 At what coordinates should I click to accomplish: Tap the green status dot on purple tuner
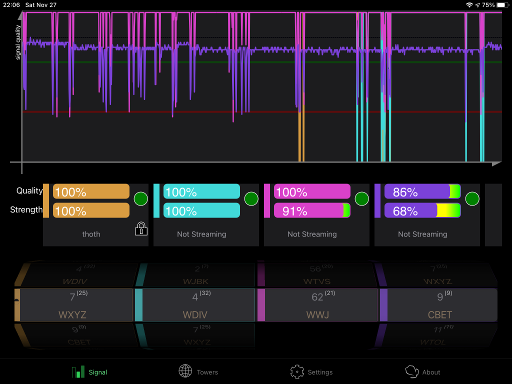[x=472, y=199]
